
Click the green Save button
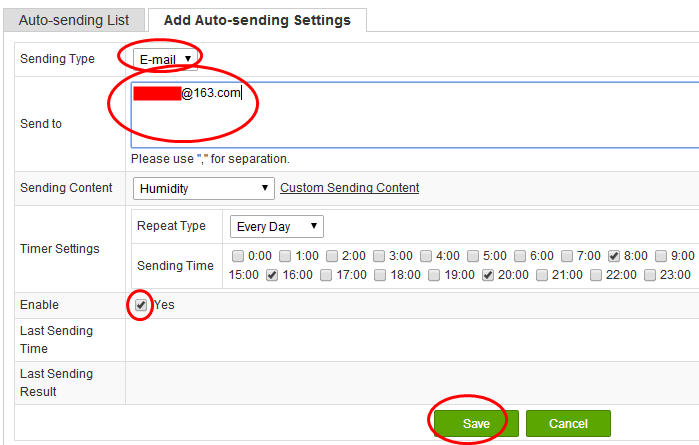(x=476, y=424)
